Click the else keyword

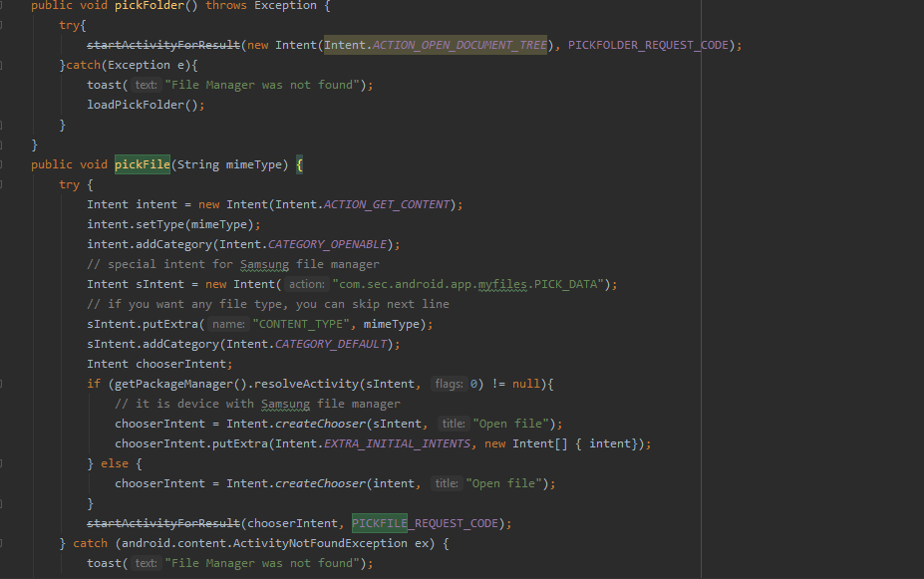(x=115, y=463)
